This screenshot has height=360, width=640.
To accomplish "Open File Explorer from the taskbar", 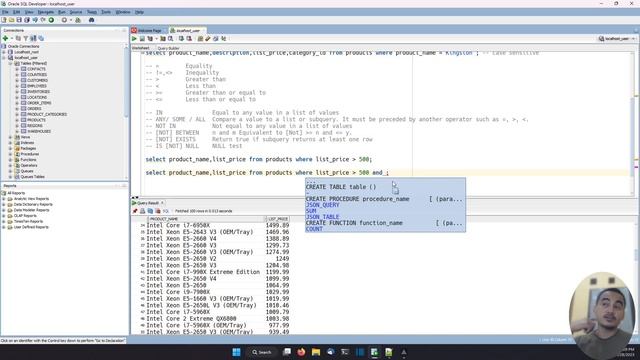I will click(x=316, y=352).
